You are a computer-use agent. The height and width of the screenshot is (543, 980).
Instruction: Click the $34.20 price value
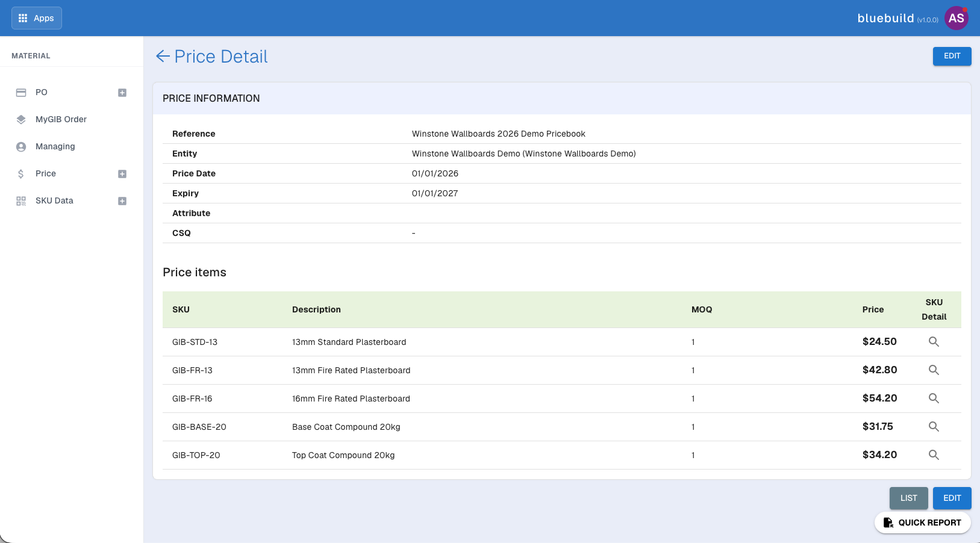[879, 455]
